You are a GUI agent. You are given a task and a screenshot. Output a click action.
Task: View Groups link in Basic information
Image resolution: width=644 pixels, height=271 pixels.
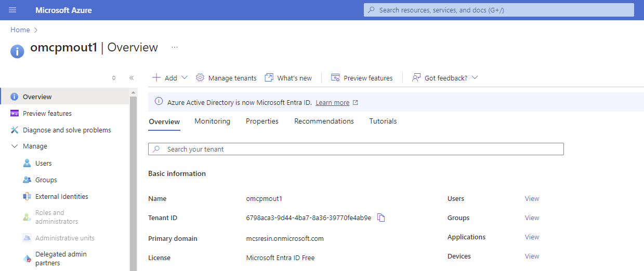[x=532, y=218]
